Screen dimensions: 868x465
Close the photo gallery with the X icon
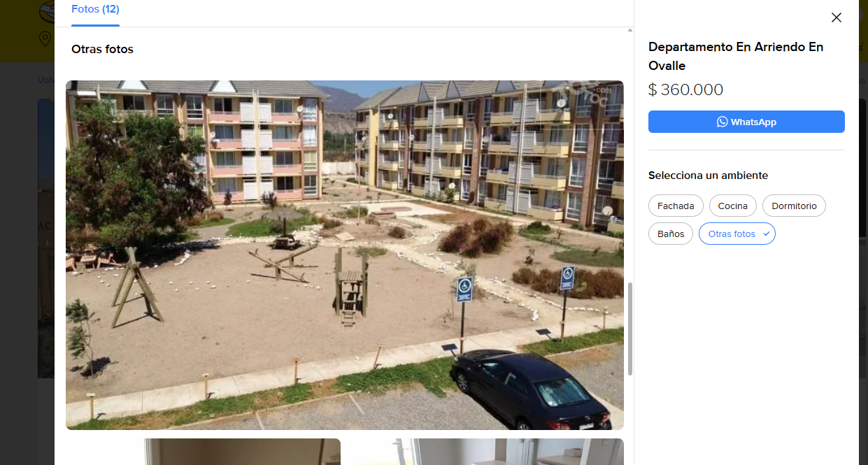(x=836, y=17)
